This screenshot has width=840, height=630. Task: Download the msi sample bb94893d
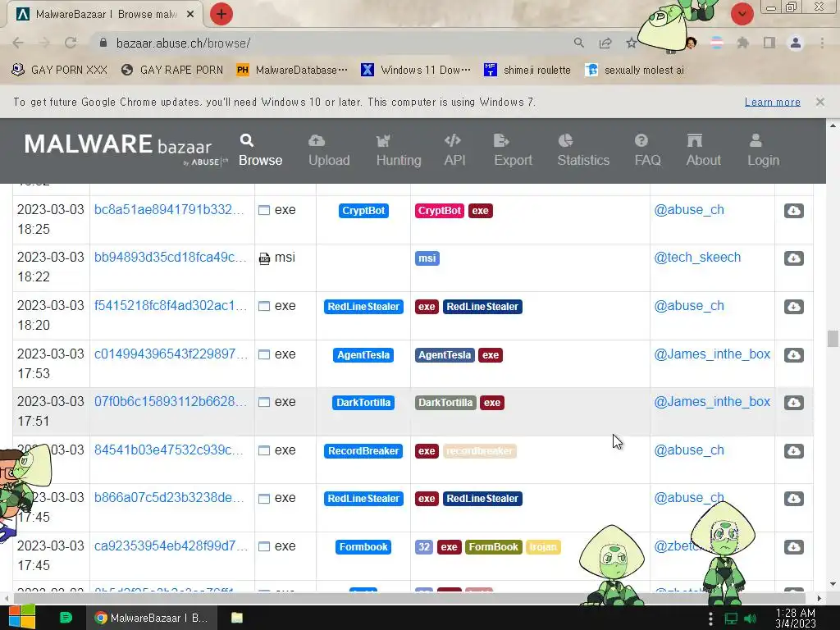[x=793, y=258]
